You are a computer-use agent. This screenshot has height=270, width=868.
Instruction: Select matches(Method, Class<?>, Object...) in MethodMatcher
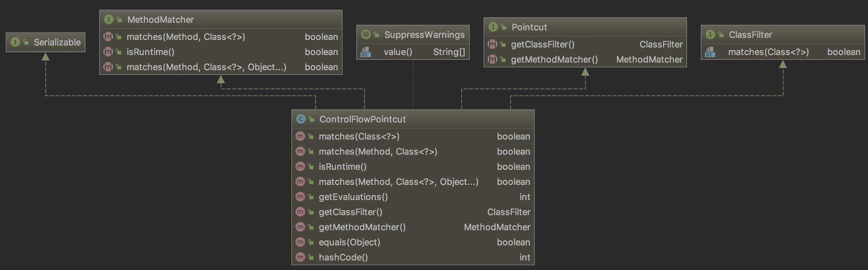pyautogui.click(x=206, y=67)
